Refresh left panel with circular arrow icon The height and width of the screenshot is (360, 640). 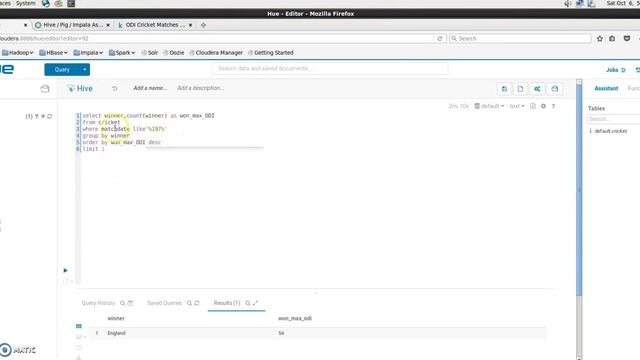(49, 116)
